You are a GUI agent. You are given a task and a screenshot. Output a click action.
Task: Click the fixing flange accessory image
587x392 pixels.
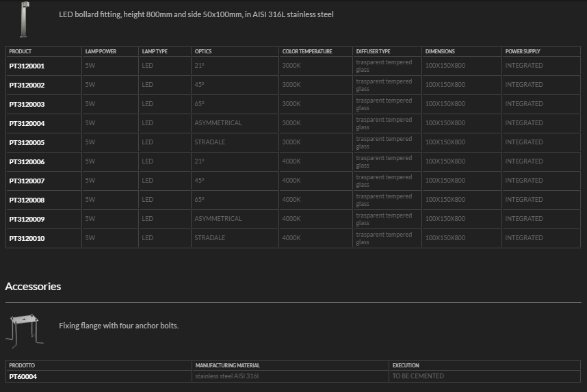(25, 329)
